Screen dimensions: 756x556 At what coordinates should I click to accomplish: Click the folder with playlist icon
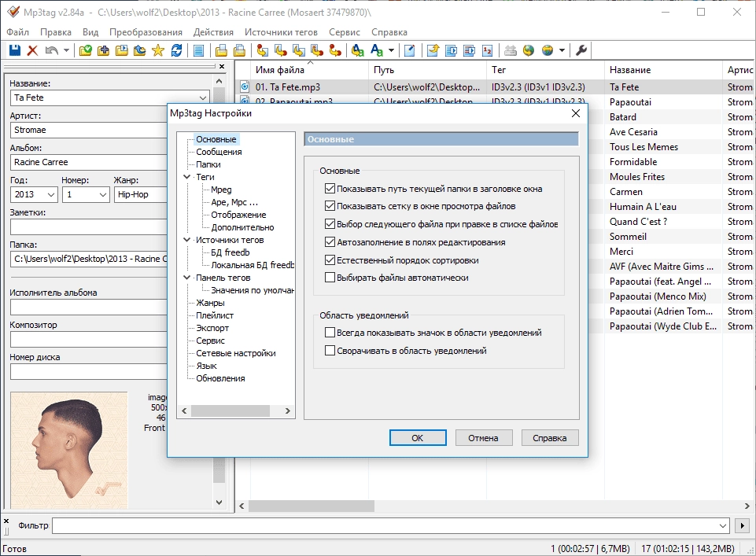[121, 50]
